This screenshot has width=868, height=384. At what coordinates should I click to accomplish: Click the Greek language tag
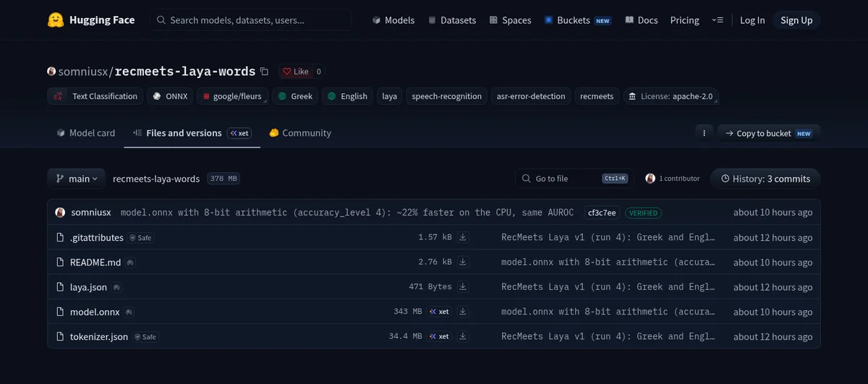[x=295, y=96]
